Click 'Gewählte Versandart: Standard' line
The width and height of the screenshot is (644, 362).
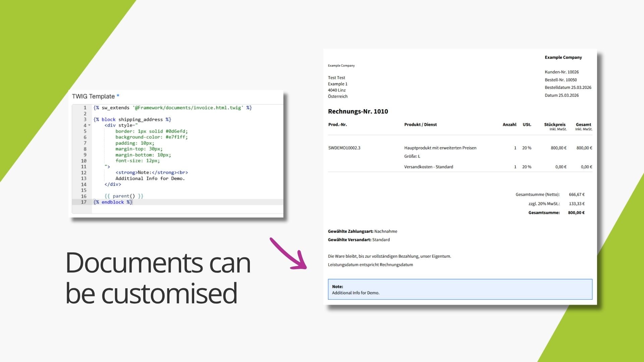pos(359,240)
